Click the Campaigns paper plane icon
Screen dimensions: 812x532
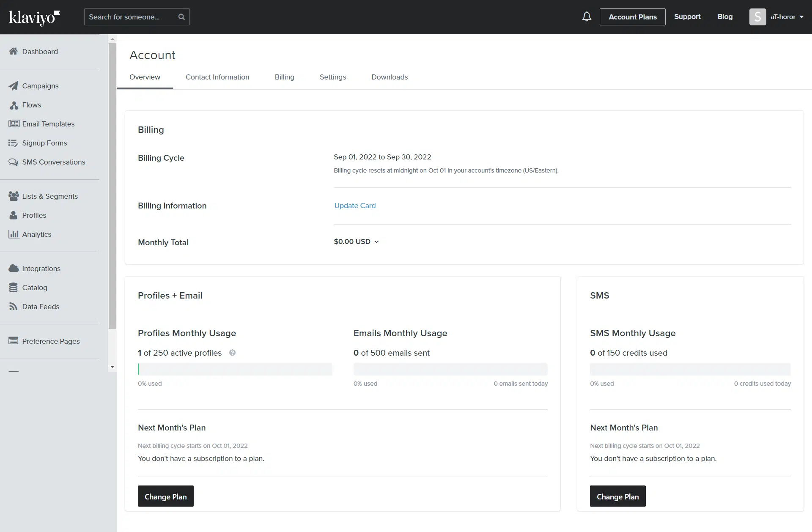pos(14,86)
